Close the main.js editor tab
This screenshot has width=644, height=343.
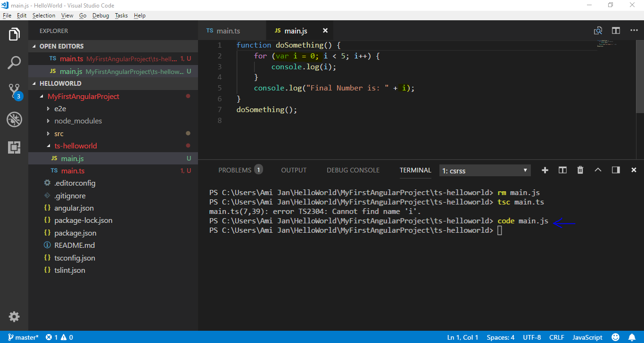click(325, 31)
